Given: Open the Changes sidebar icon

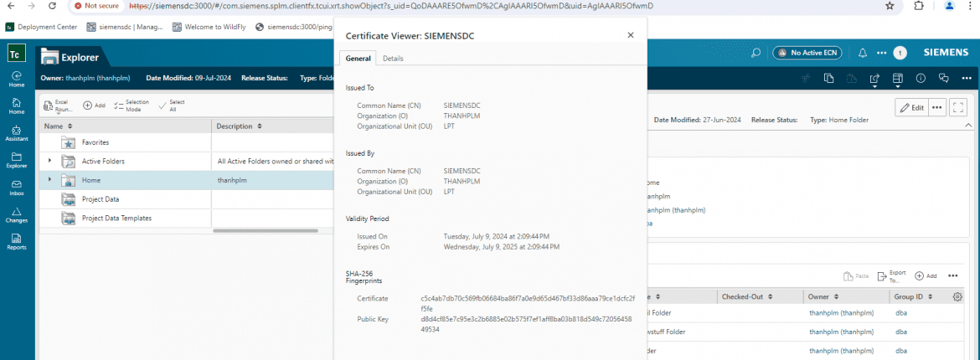Looking at the screenshot, I should [17, 215].
